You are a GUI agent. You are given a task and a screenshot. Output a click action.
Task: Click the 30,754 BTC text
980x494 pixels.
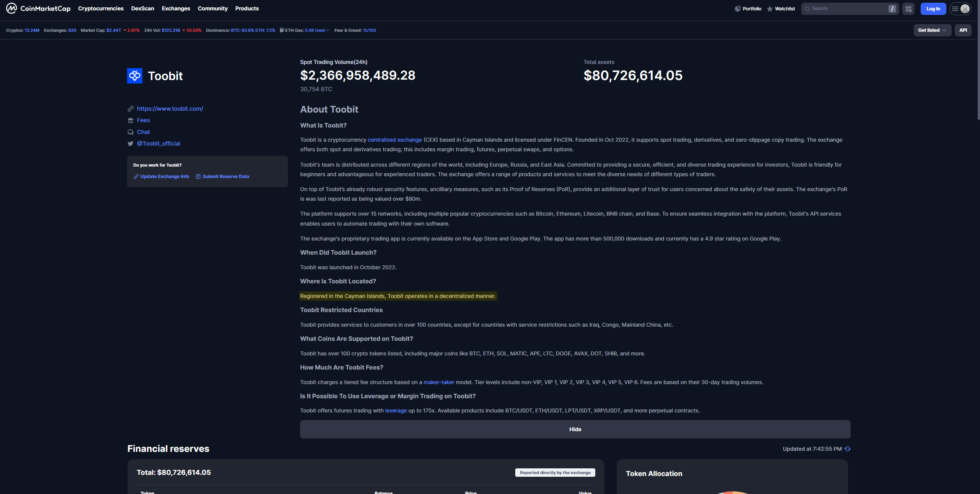pyautogui.click(x=316, y=89)
